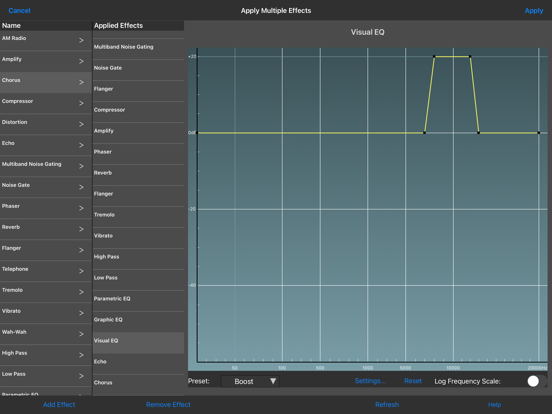
Task: Open the Help link
Action: pyautogui.click(x=494, y=404)
